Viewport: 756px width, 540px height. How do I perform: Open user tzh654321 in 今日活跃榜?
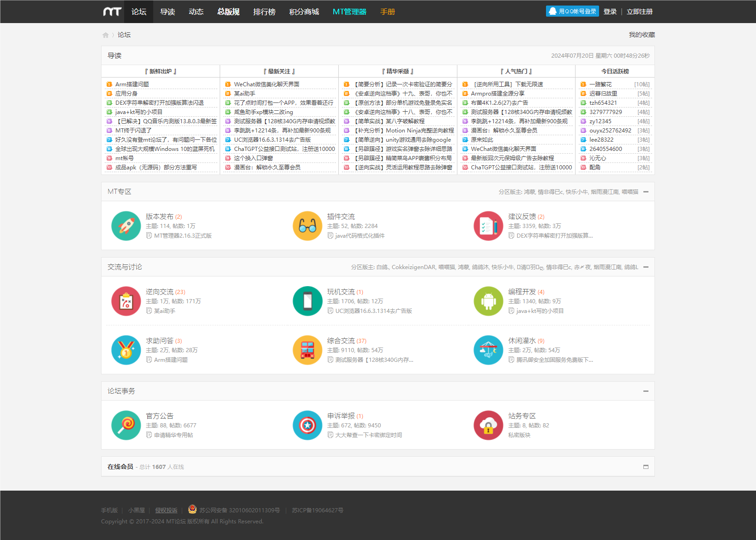pos(603,102)
